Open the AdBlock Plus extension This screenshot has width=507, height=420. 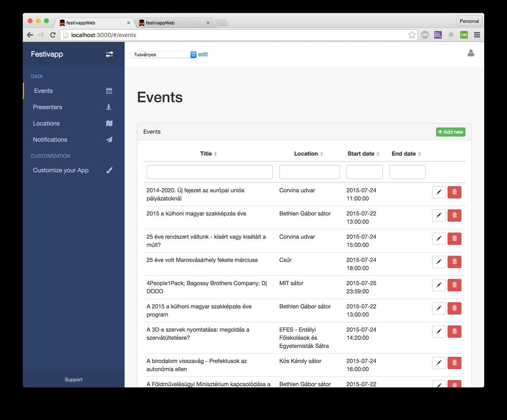[425, 35]
